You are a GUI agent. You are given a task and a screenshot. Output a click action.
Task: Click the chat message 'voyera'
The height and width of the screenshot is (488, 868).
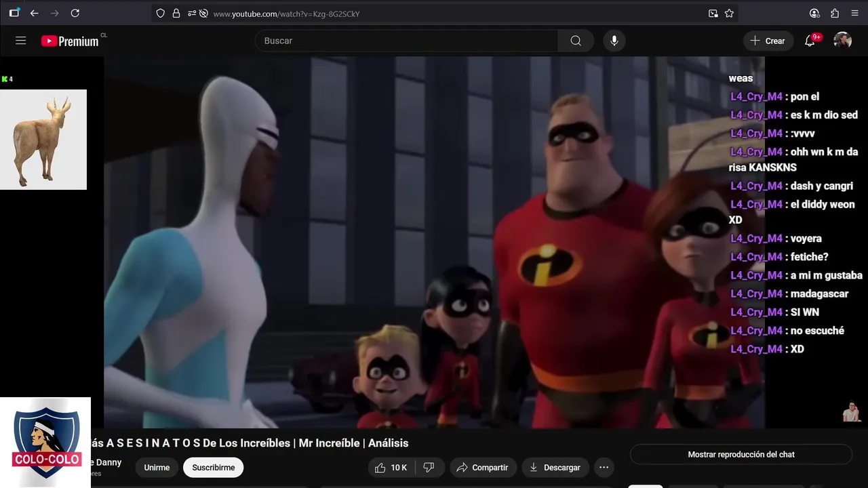click(x=806, y=239)
